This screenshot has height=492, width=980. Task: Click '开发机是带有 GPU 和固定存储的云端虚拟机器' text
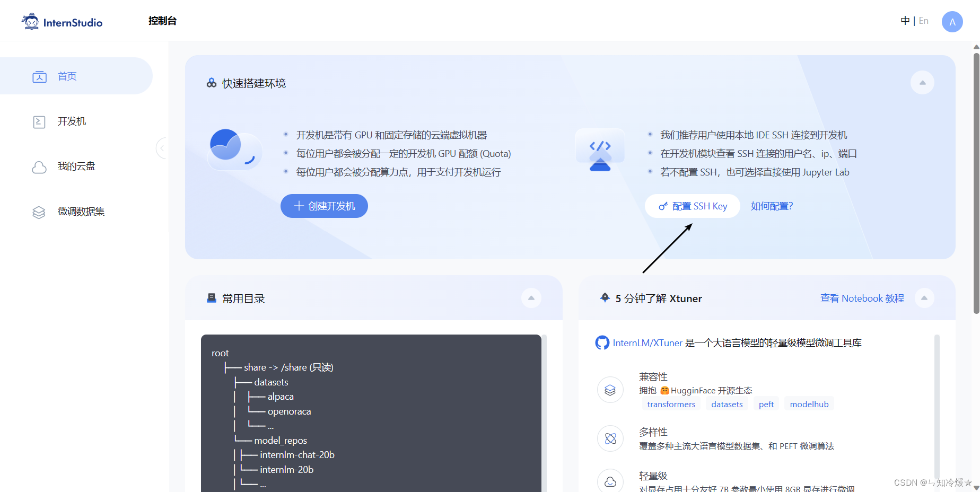(x=391, y=135)
